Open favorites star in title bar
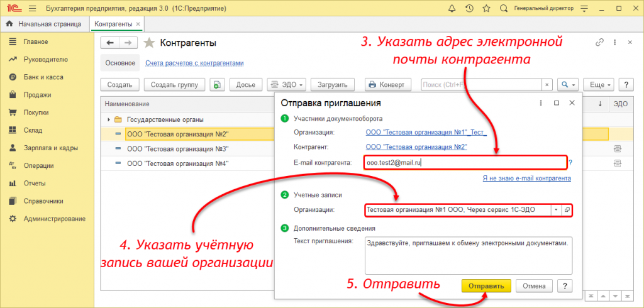Image resolution: width=644 pixels, height=308 pixels. tap(486, 8)
